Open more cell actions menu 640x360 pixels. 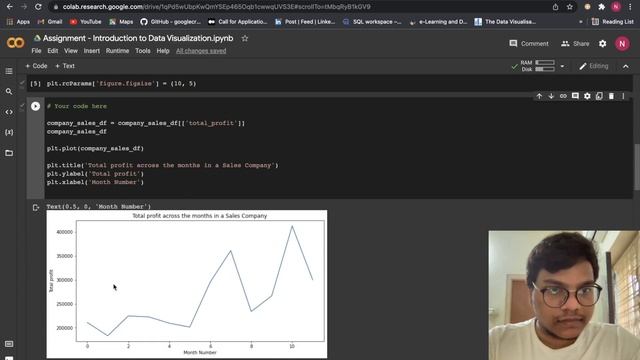pyautogui.click(x=623, y=96)
